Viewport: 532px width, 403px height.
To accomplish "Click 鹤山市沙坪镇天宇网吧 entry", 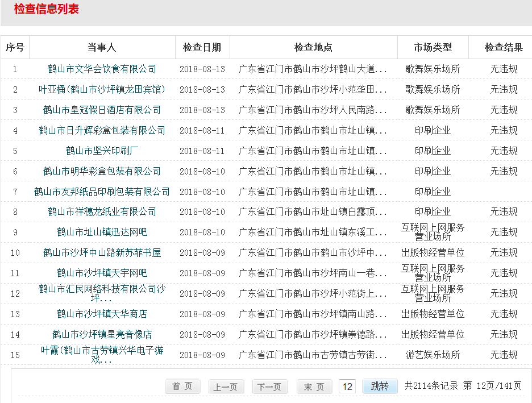I will 102,273.
